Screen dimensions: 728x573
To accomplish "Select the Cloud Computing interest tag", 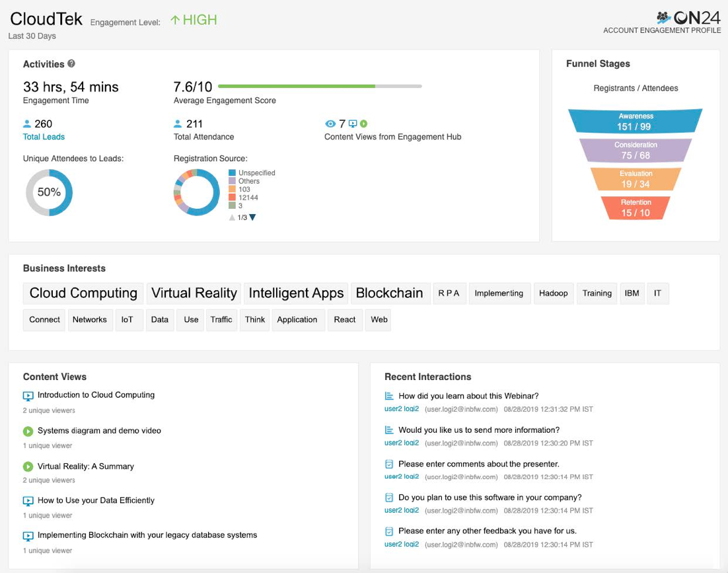I will point(83,293).
